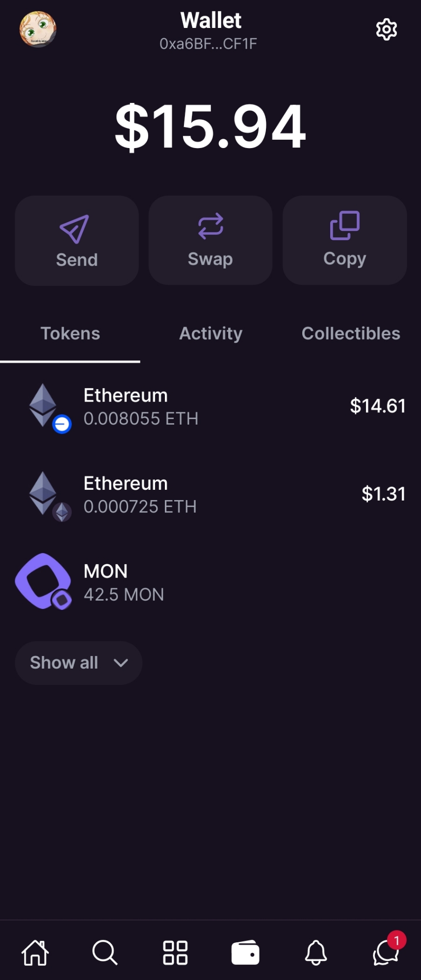This screenshot has height=980, width=421.
Task: Switch to the Activity tab
Action: pyautogui.click(x=210, y=333)
